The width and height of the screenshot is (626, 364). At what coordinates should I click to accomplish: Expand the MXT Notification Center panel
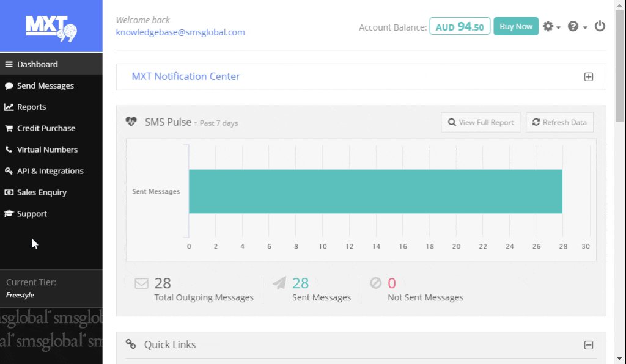click(588, 77)
